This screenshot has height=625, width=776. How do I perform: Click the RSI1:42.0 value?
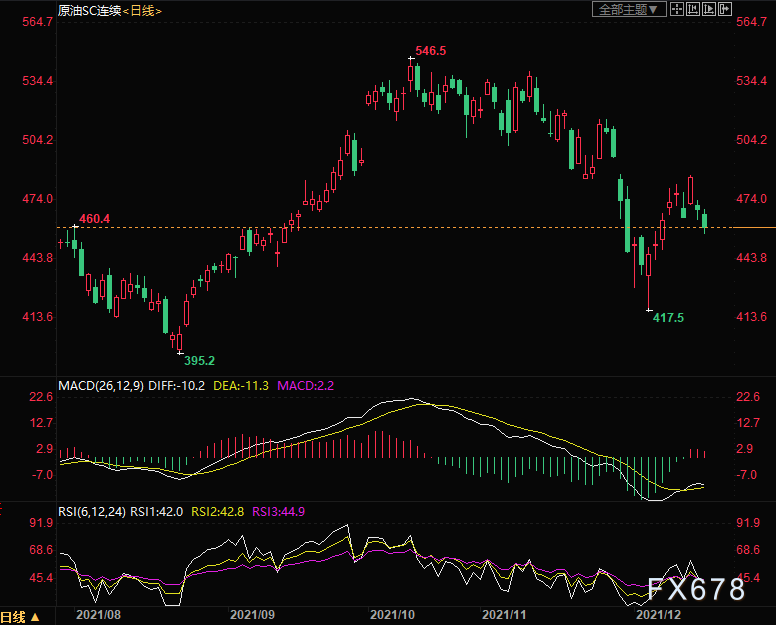pyautogui.click(x=156, y=512)
